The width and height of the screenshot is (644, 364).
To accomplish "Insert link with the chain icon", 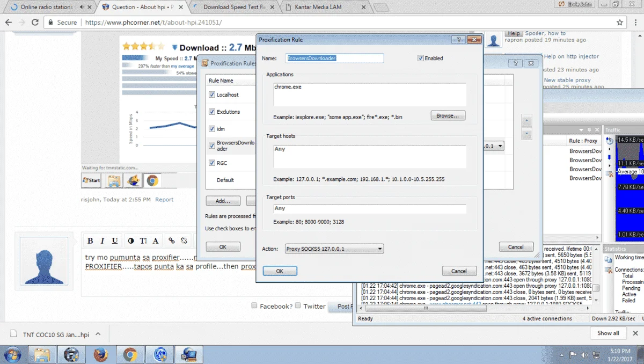I will (x=172, y=241).
